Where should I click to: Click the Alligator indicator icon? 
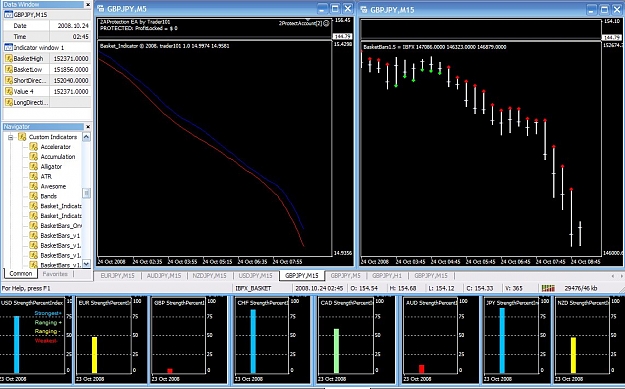[33, 167]
